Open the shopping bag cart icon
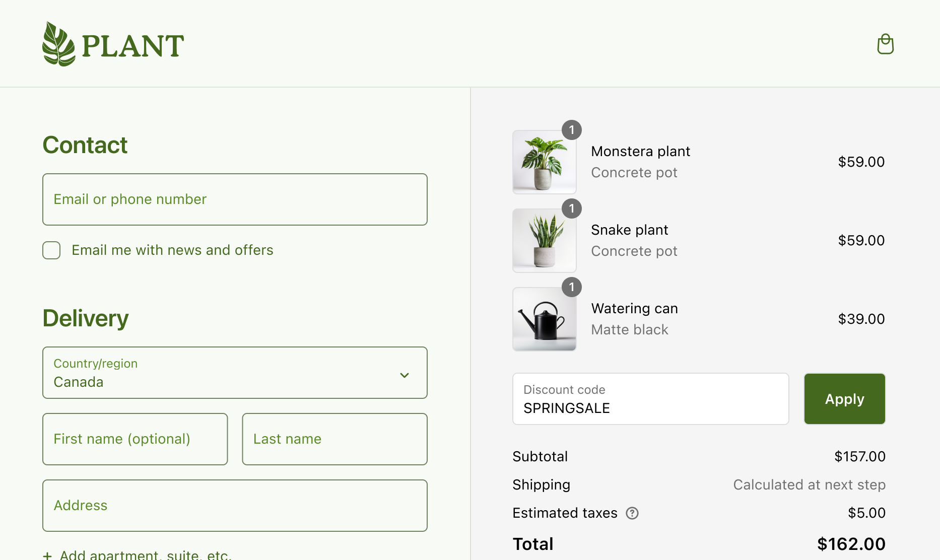The image size is (940, 560). [885, 44]
